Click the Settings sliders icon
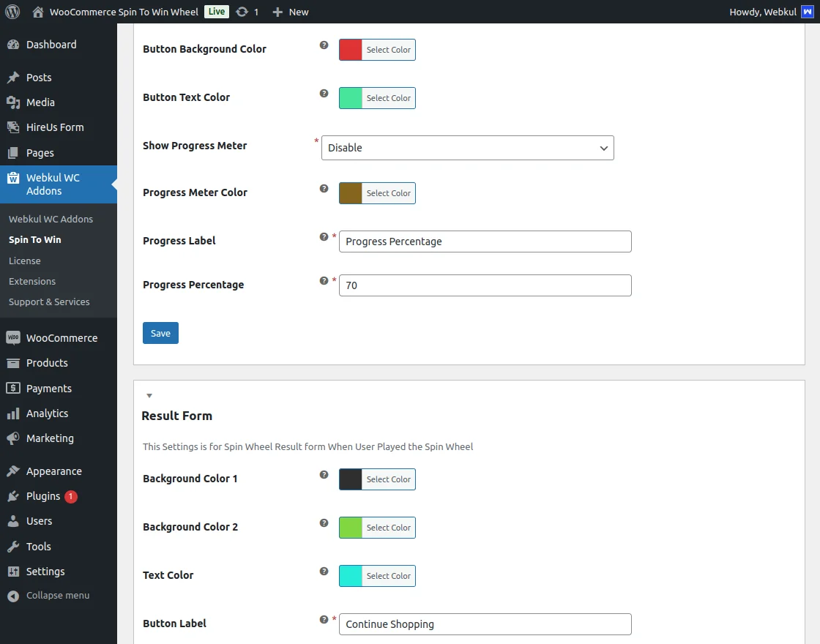The image size is (820, 644). [13, 572]
